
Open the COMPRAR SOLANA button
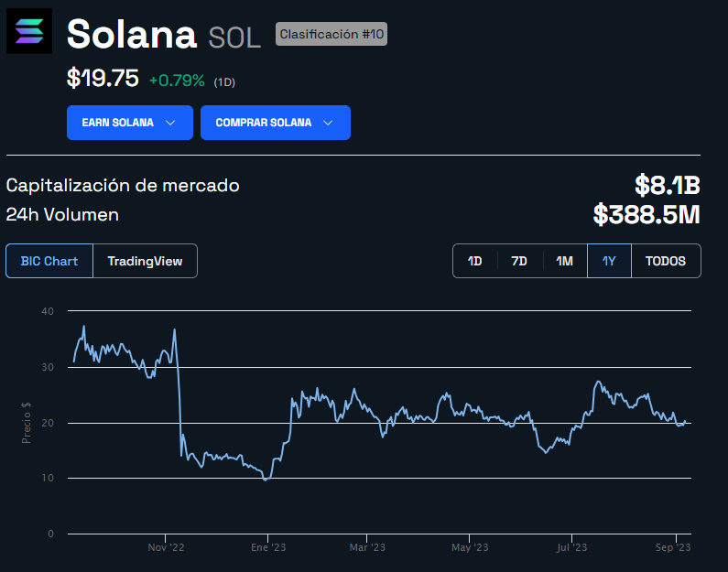coord(276,123)
